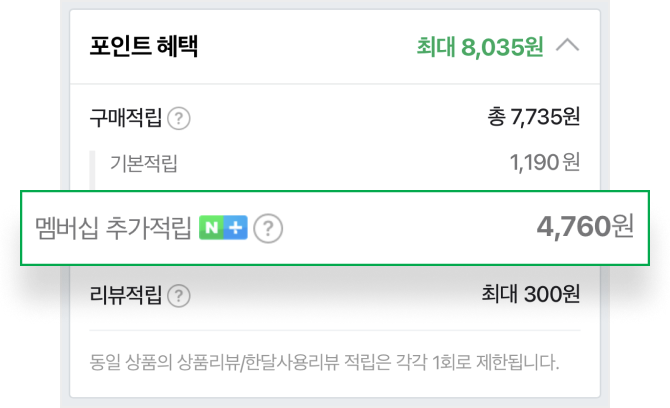This screenshot has width=670, height=408.
Task: Click the 1,190원 basic reward value
Action: click(x=543, y=163)
